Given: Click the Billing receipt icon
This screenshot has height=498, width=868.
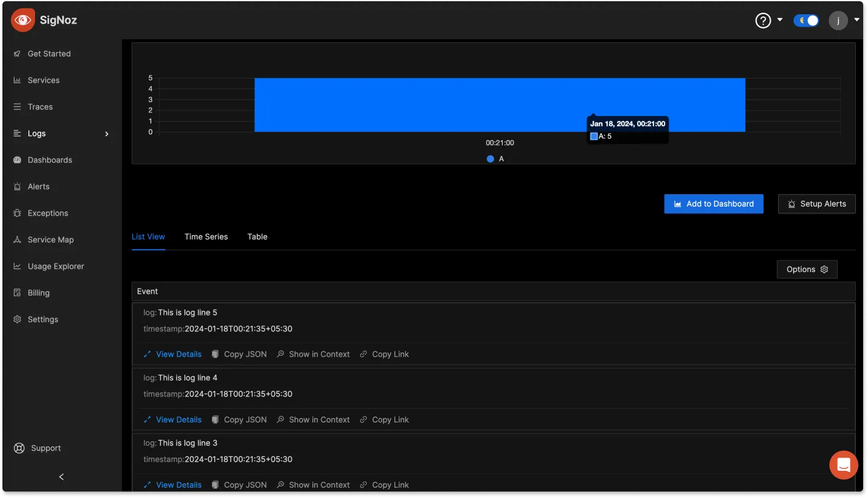Looking at the screenshot, I should (x=17, y=293).
